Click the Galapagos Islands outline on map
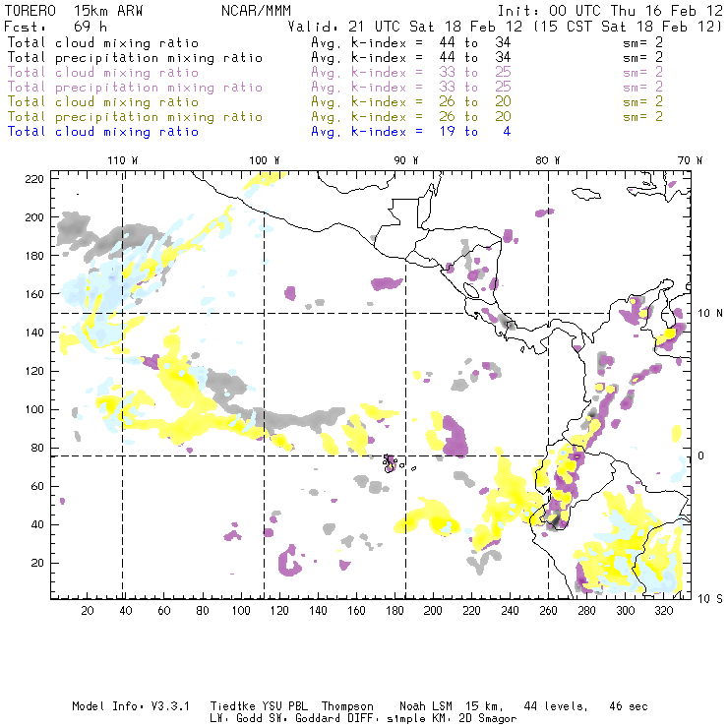This screenshot has width=728, height=728. tap(393, 463)
